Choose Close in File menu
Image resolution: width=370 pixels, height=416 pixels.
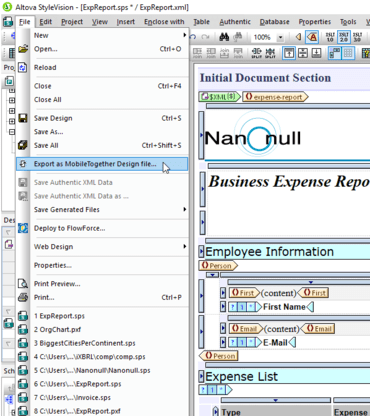click(x=102, y=86)
